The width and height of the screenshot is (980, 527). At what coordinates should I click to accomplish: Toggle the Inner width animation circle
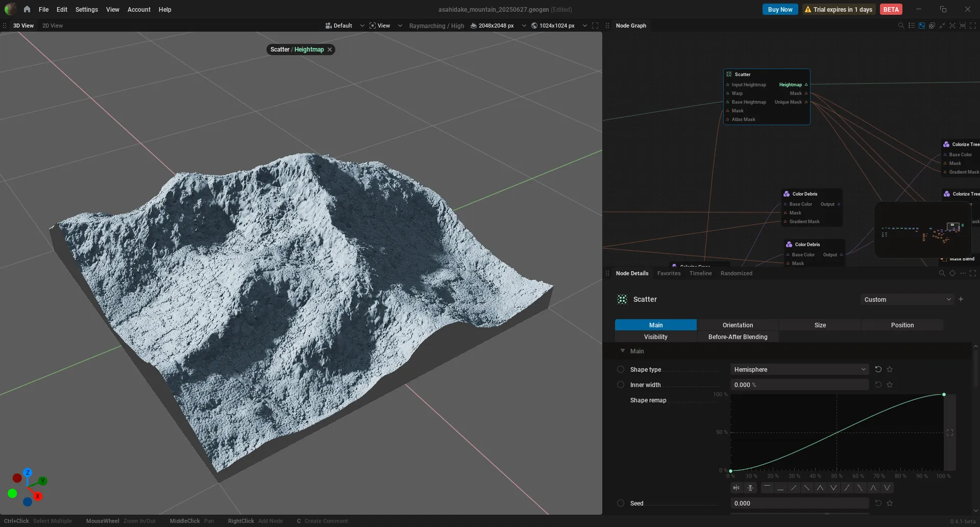(x=621, y=385)
